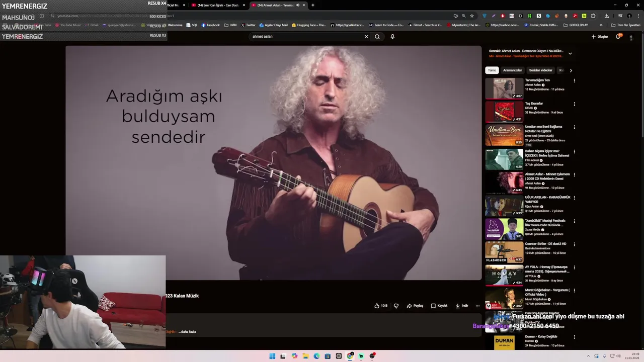Open the Taş Duvarlar video title

click(534, 104)
